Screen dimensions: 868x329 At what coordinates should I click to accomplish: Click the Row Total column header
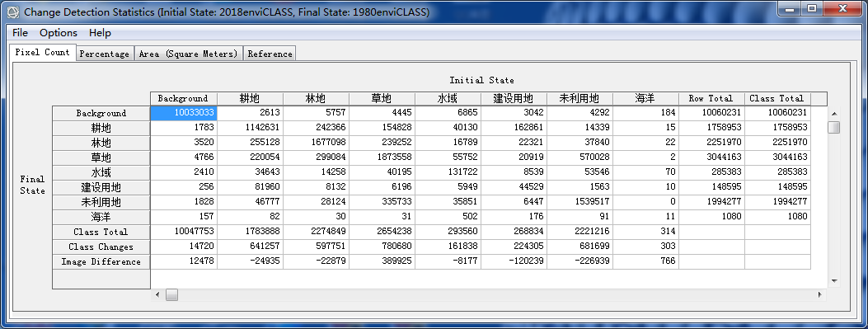click(711, 99)
